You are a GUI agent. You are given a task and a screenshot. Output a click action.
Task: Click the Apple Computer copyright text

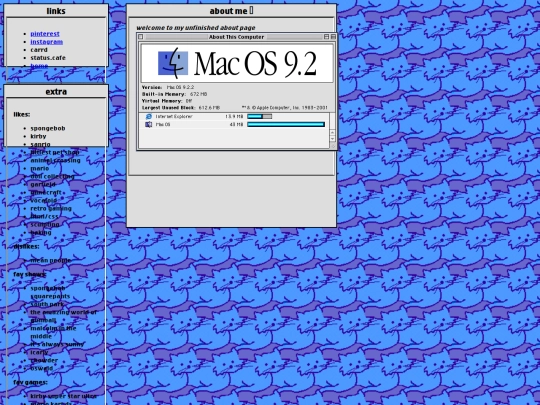click(x=285, y=108)
